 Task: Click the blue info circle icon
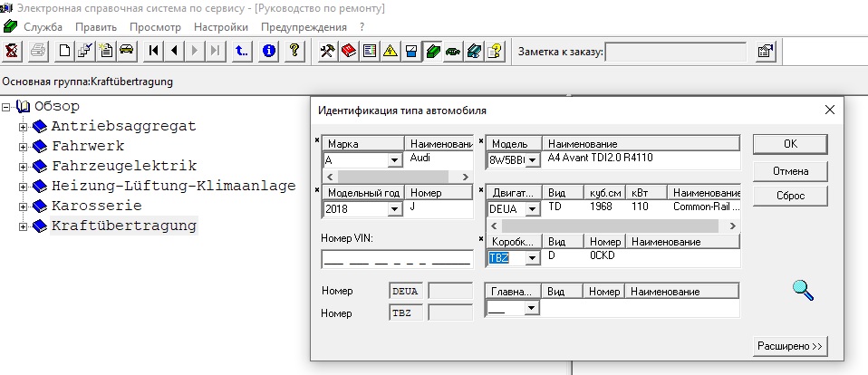268,52
